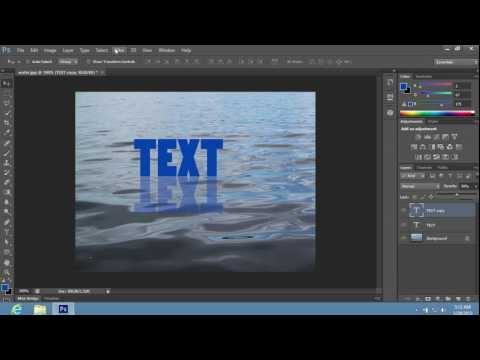Viewport: 480px width, 360px height.
Task: Enable Show Transform Controls checkbox
Action: [x=88, y=62]
